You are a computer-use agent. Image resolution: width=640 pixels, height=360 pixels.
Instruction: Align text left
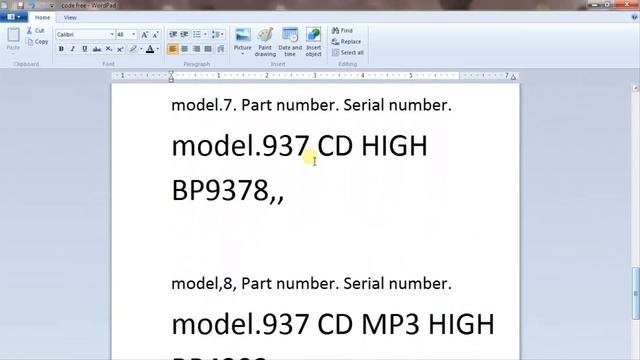173,49
